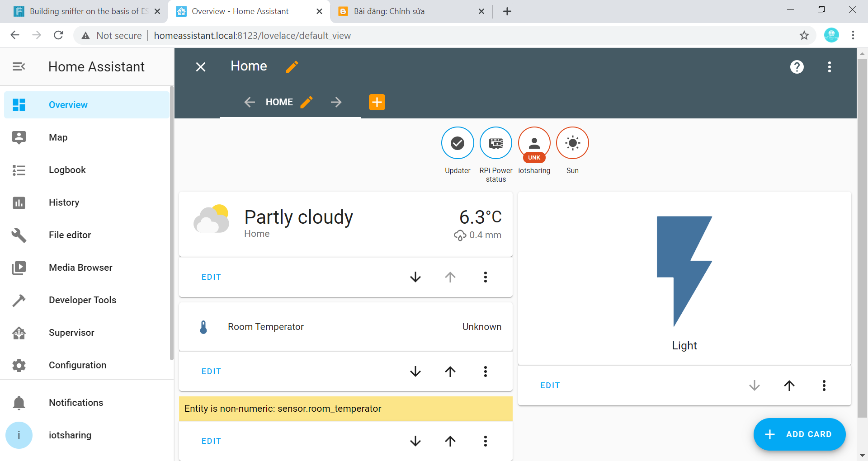Open the File editor
The height and width of the screenshot is (461, 868).
[x=70, y=235]
